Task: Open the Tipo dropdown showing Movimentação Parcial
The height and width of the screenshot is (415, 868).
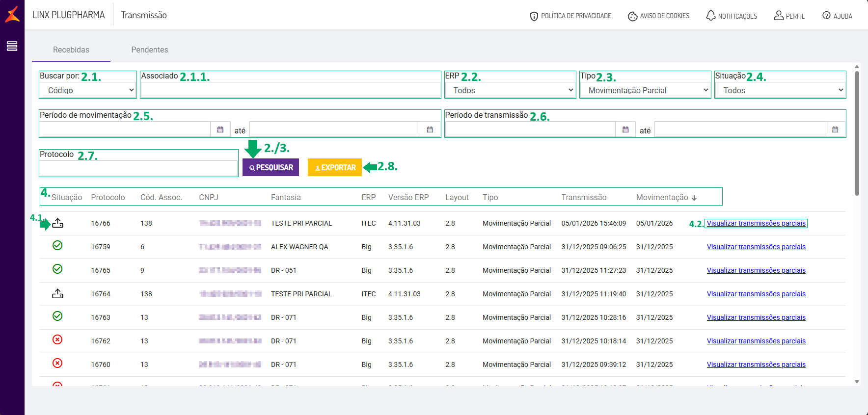Action: click(x=645, y=90)
